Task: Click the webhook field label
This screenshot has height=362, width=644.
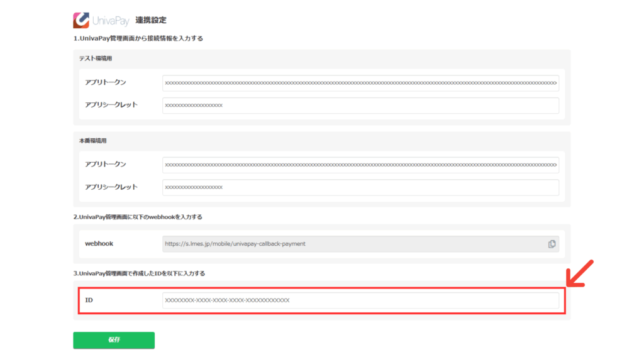Action: (x=99, y=244)
